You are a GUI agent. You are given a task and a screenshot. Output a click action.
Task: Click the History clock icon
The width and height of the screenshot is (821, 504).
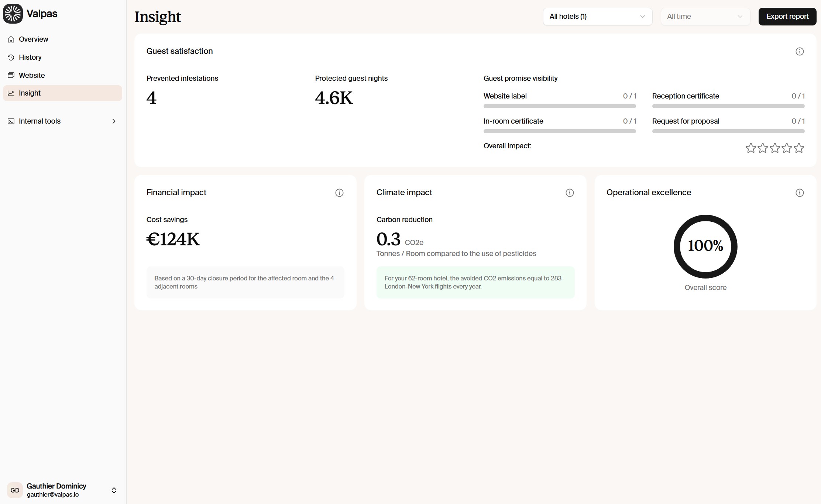tap(11, 58)
